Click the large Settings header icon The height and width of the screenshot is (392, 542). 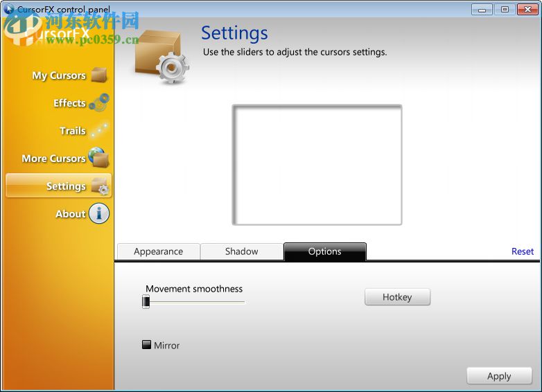point(161,57)
